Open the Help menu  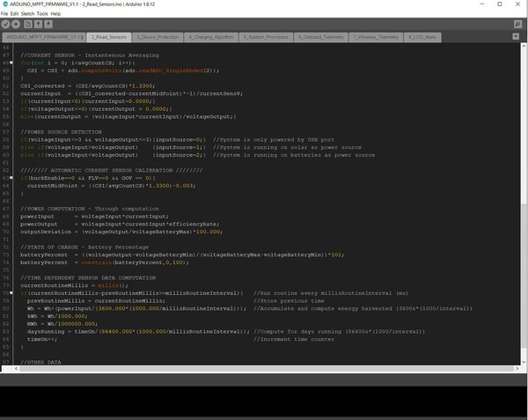pos(55,14)
